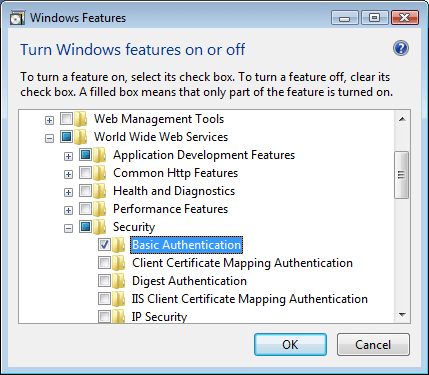
Task: Click the Windows Features title bar icon
Action: pyautogui.click(x=17, y=18)
